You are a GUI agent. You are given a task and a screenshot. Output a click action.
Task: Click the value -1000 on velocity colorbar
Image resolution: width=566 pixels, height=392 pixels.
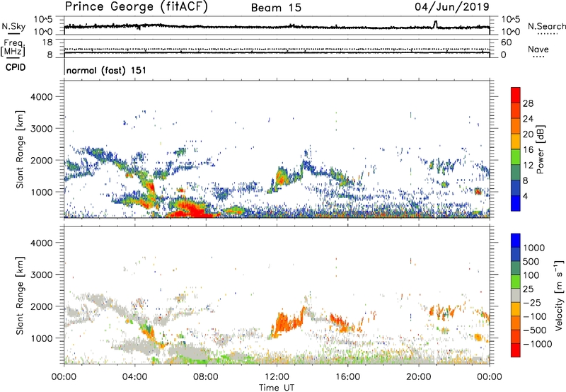[537, 344]
